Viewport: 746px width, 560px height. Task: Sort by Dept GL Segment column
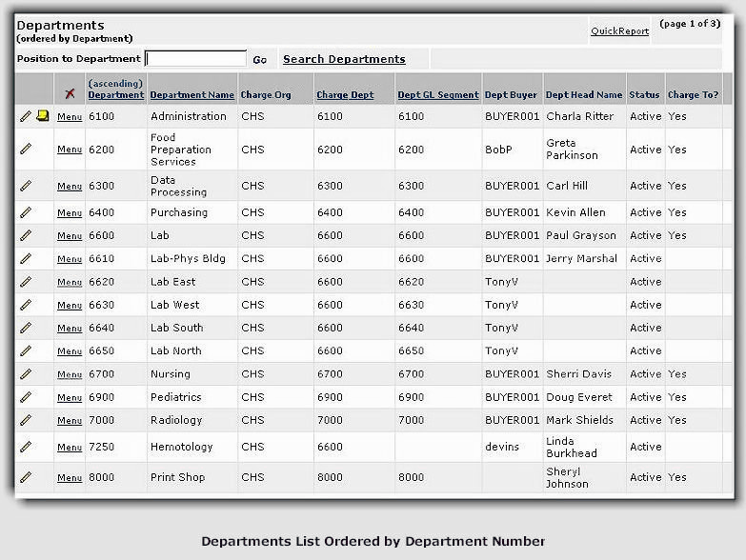coord(437,95)
